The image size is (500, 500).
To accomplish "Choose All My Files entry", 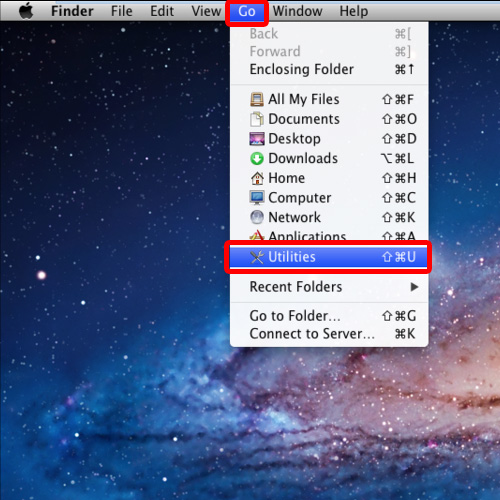I will click(329, 99).
